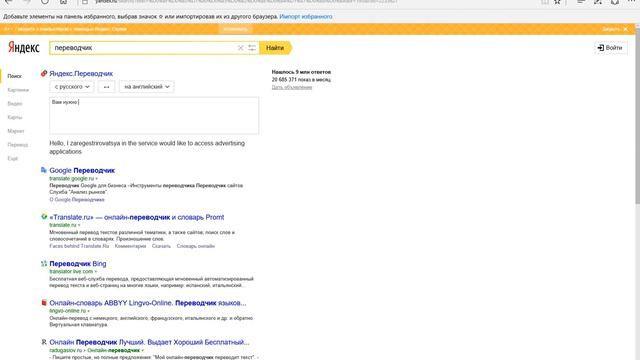
Task: Open Google Переводчик result
Action: click(82, 170)
